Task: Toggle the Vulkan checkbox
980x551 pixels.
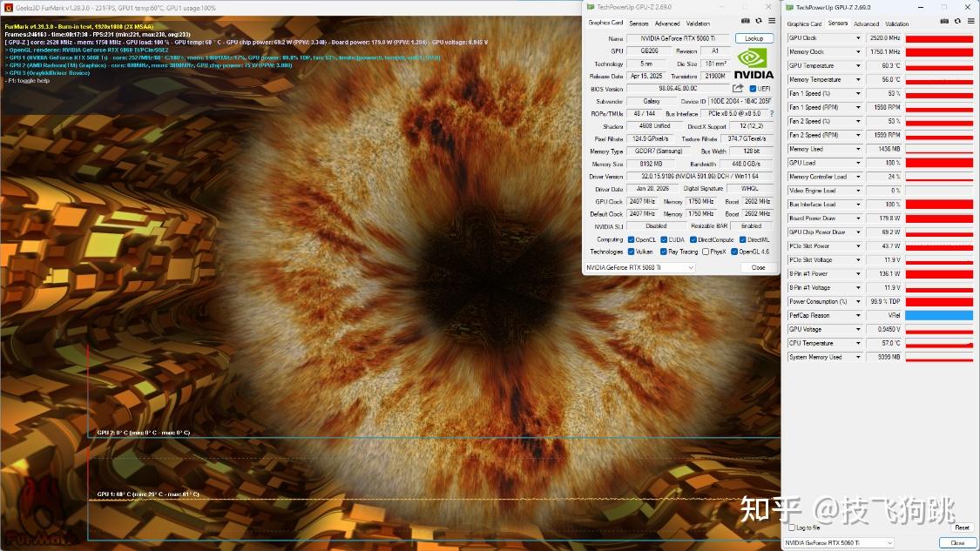Action: [632, 252]
